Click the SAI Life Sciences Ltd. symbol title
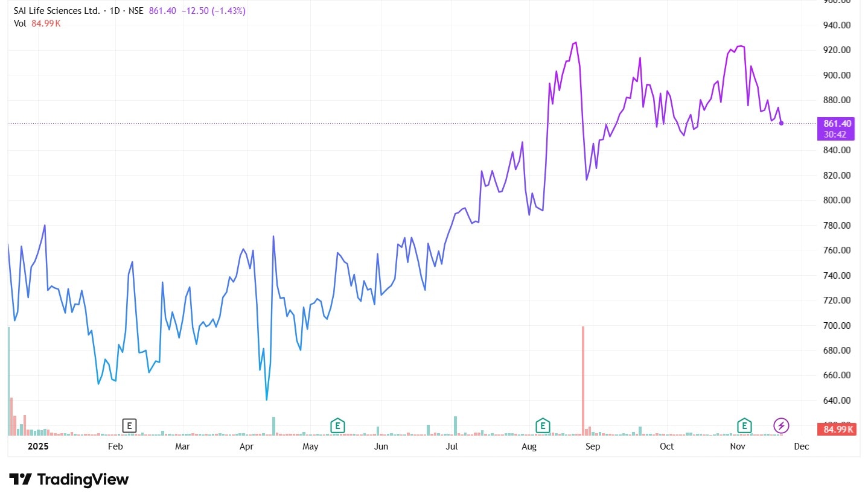The height and width of the screenshot is (502, 868). pos(57,11)
